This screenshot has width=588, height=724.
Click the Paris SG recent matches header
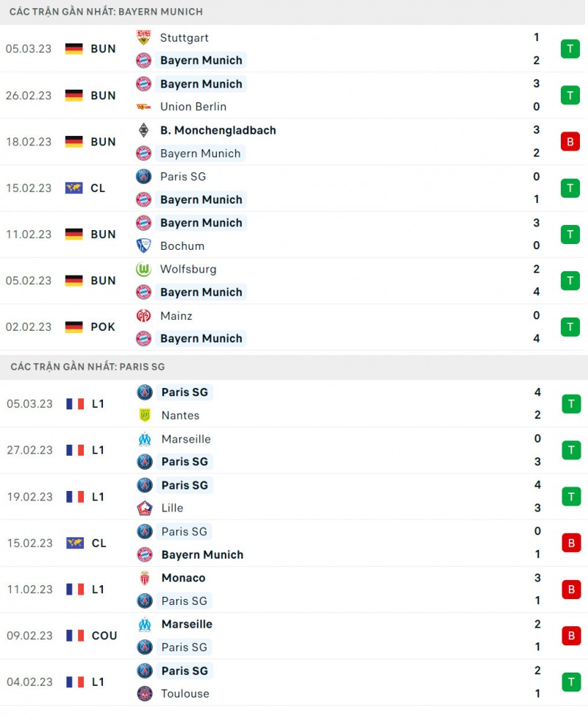pyautogui.click(x=87, y=367)
